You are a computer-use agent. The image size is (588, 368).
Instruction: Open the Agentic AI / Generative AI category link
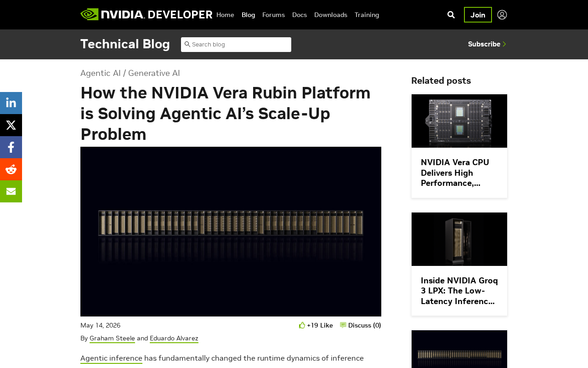pos(130,73)
